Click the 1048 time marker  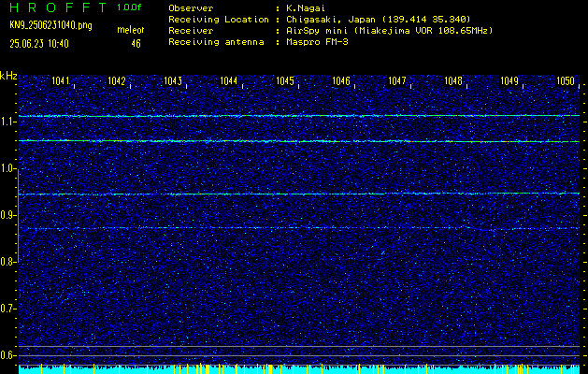453,80
